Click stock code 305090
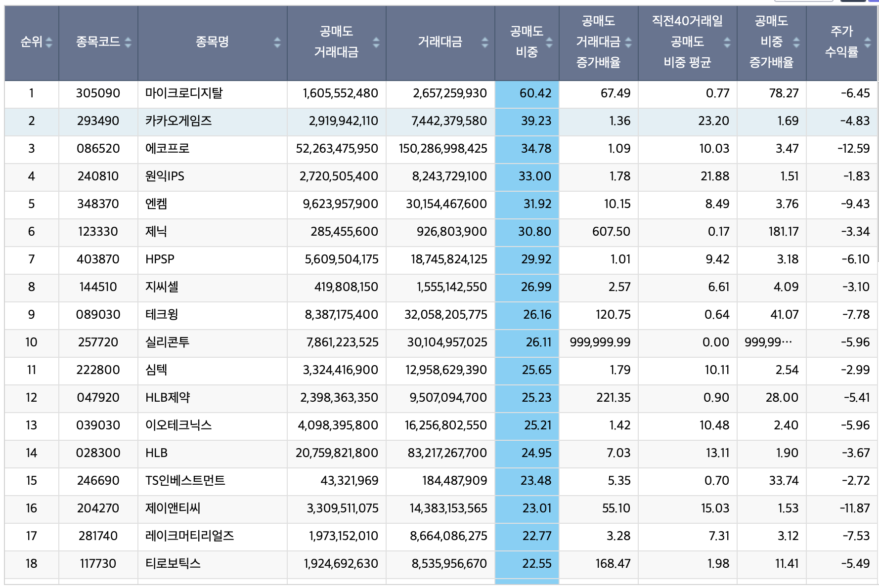 click(98, 93)
